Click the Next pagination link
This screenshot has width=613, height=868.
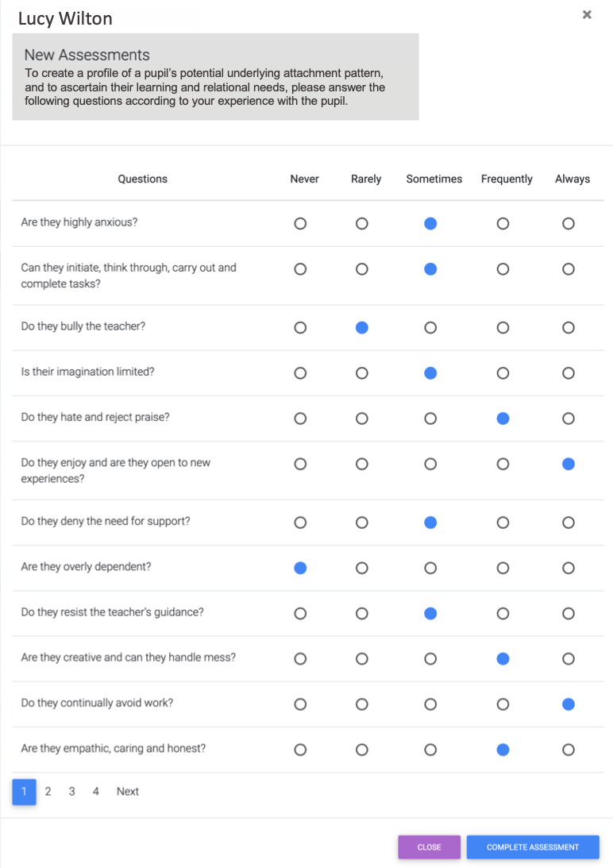click(127, 792)
